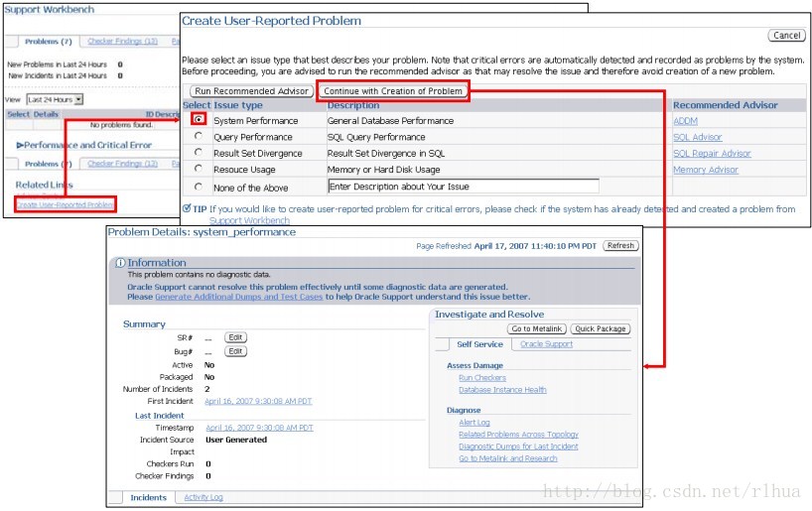This screenshot has height=511, width=812.
Task: Open the Support Workbench link in the tip
Action: coord(249,220)
